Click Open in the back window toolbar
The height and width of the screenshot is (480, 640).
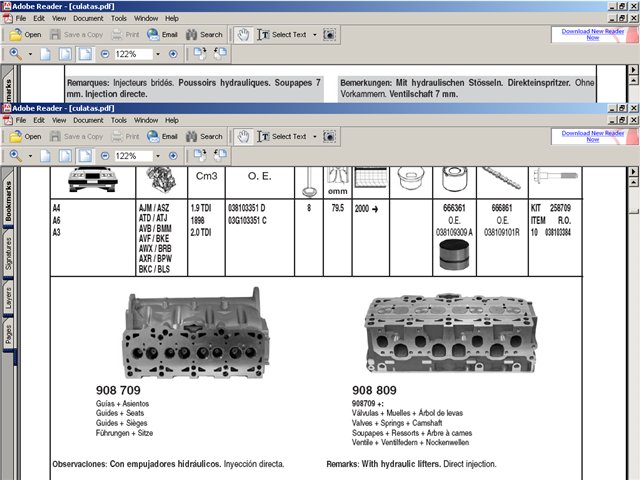coord(25,35)
